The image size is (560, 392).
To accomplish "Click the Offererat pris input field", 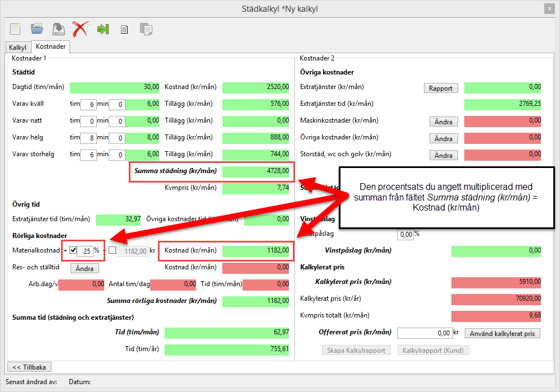I will (x=424, y=333).
